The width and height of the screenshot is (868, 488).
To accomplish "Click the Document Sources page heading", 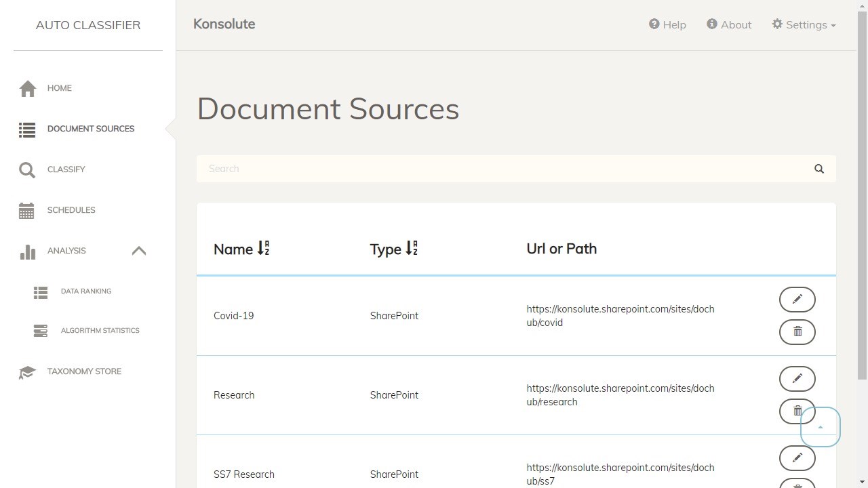I will coord(328,109).
